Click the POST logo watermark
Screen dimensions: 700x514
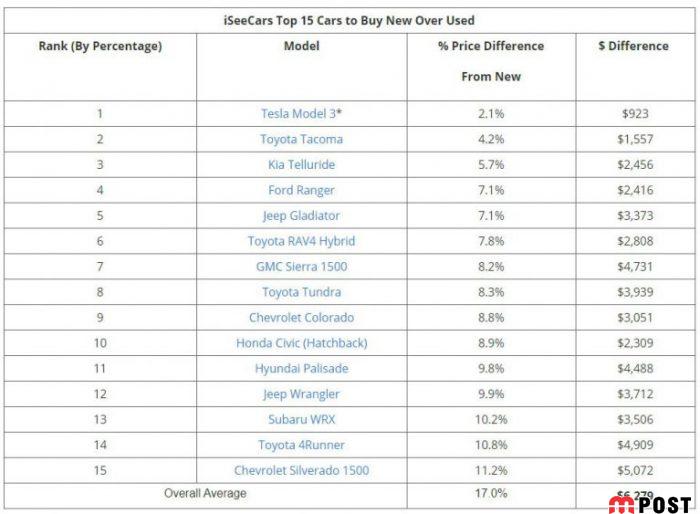[648, 504]
